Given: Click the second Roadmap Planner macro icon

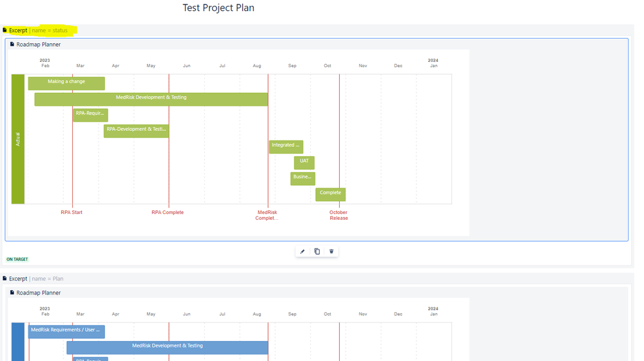Looking at the screenshot, I should (12, 293).
